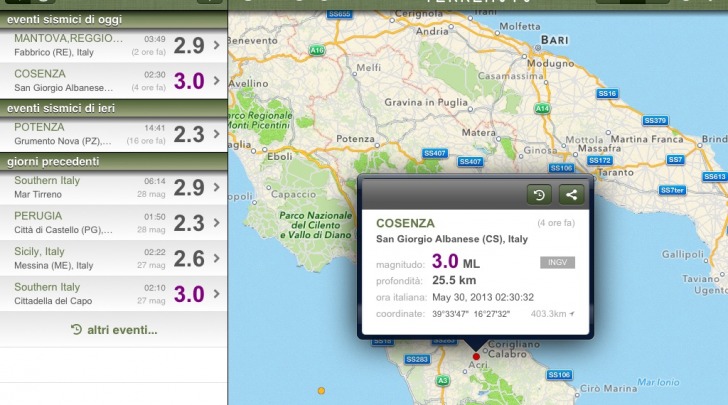Select Southern Italy Cittadella del Capo event
This screenshot has width=728, height=405.
(114, 294)
